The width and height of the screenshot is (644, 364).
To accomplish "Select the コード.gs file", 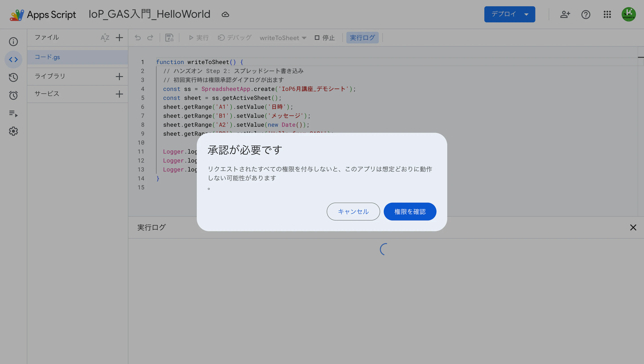I will (78, 57).
